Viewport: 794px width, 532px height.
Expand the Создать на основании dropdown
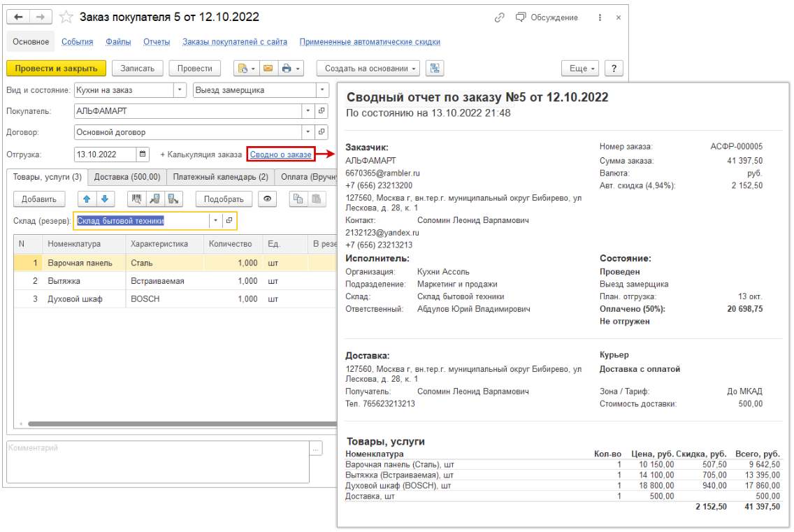[x=368, y=69]
